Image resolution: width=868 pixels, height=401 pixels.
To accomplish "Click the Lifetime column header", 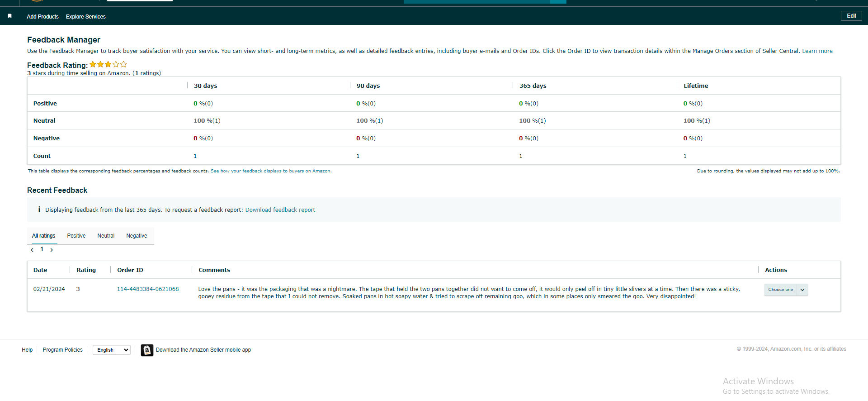I will coord(696,86).
